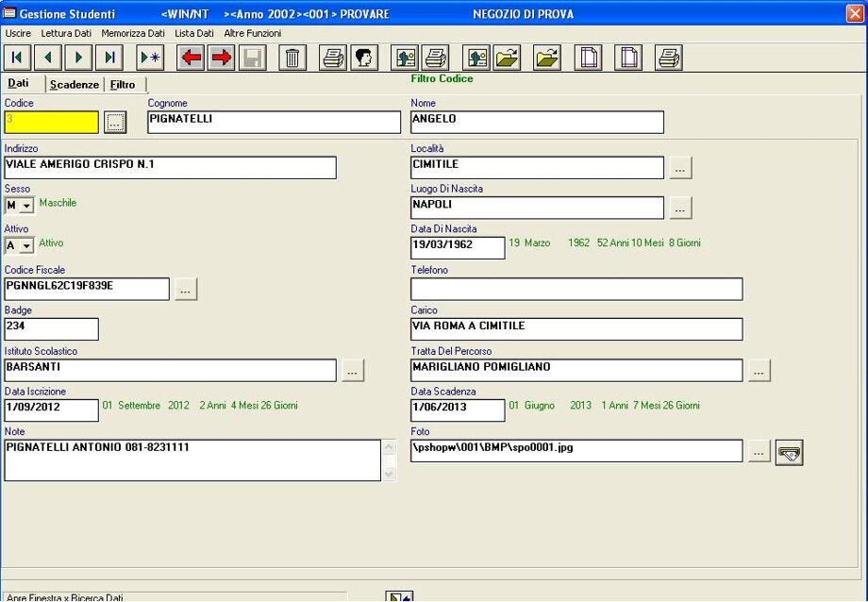
Task: Open the Lista Dati menu
Action: click(194, 33)
